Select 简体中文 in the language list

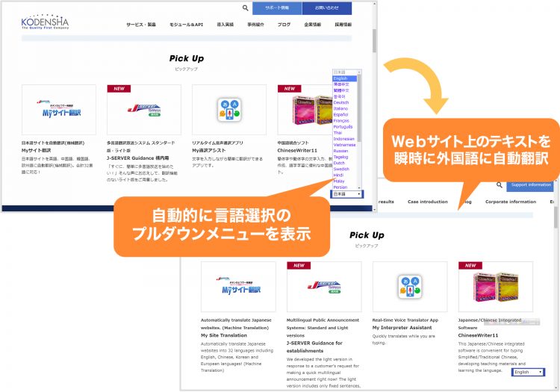(x=344, y=84)
